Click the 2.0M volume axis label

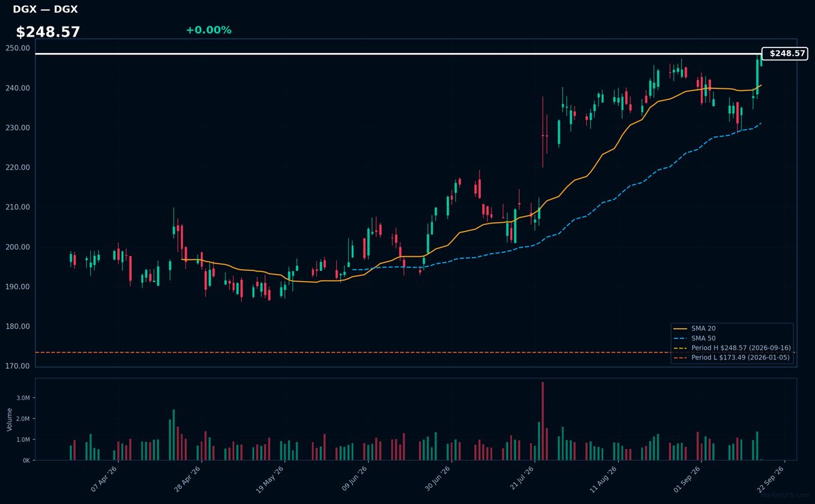tap(23, 418)
